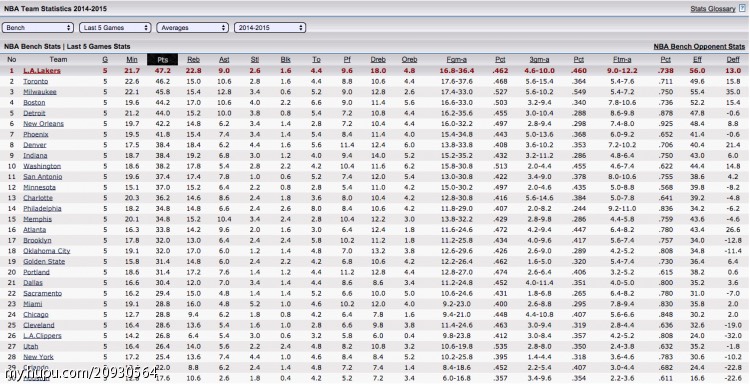Select the Philadelphia 9.2-11.0 Ftm-a cell

(622, 208)
